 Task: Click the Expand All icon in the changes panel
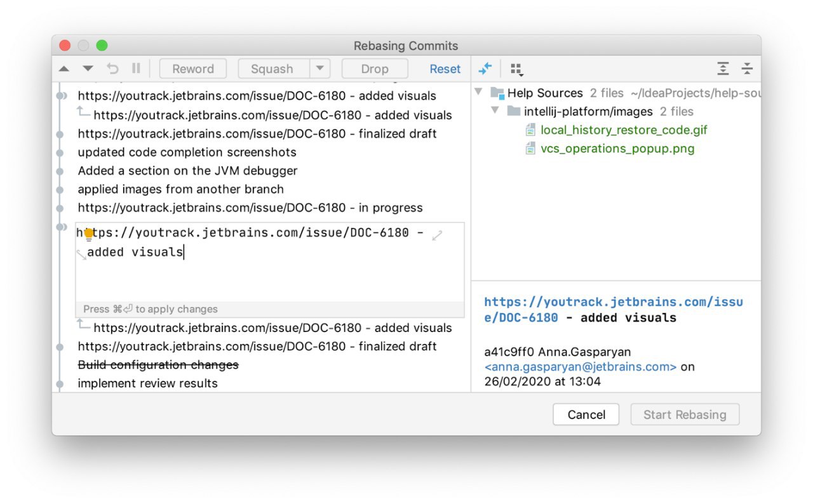pos(723,69)
